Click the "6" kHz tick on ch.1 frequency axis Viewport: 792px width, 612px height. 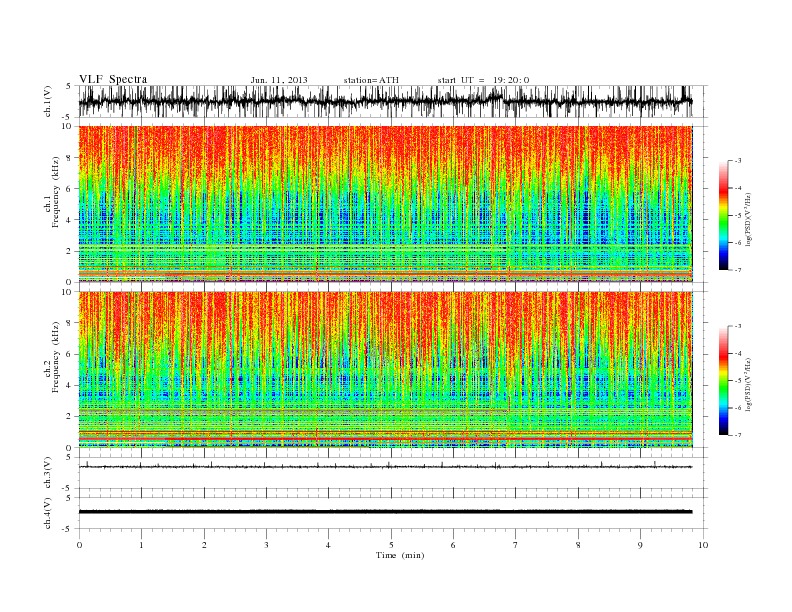70,189
